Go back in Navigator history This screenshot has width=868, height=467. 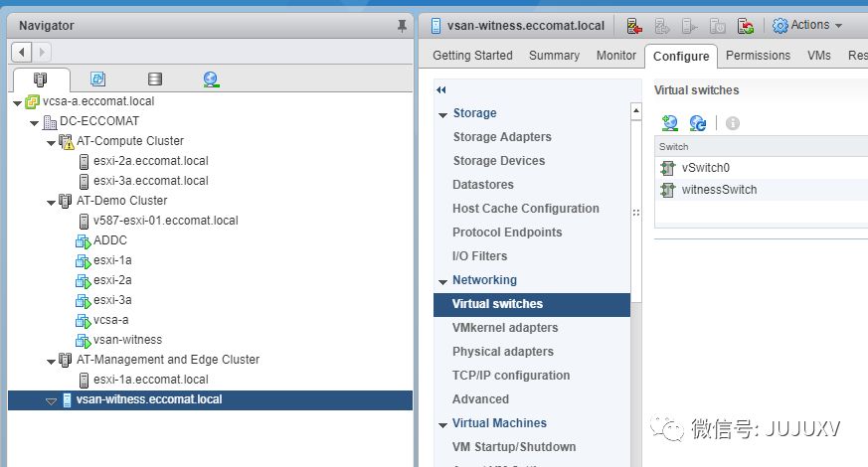(22, 53)
